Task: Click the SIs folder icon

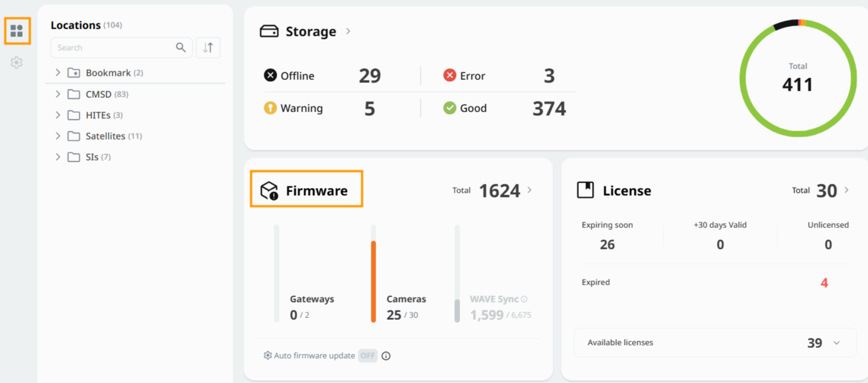Action: point(74,157)
